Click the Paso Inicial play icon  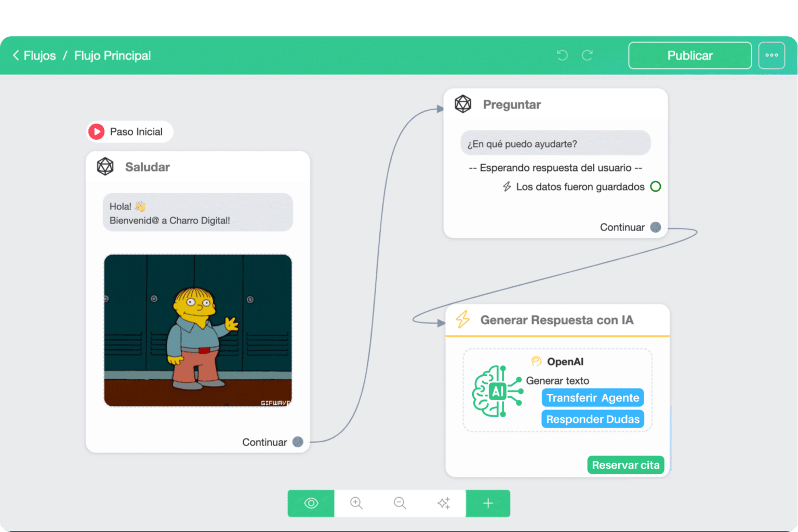point(97,131)
